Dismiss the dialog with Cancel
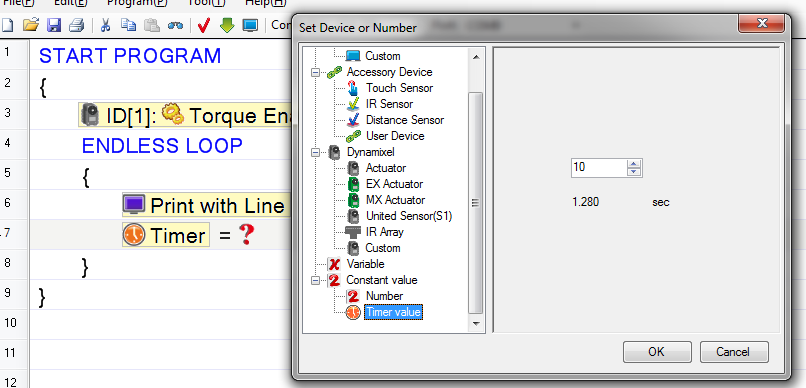Screen dimensions: 806x388 pyautogui.click(x=734, y=352)
